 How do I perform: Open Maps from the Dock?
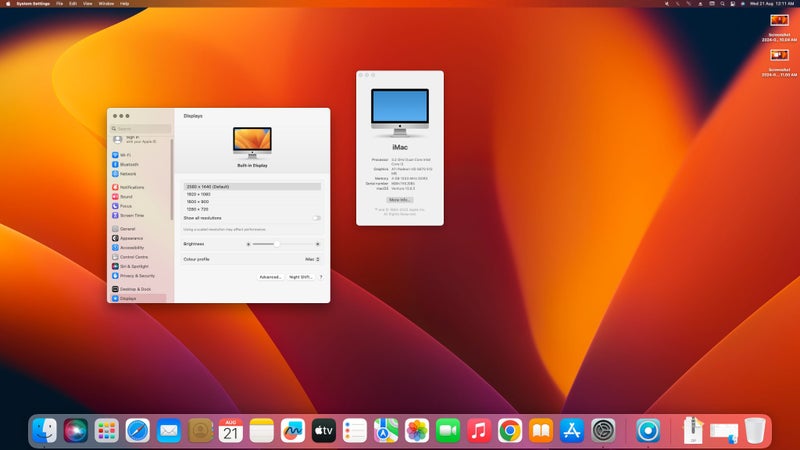tap(386, 431)
